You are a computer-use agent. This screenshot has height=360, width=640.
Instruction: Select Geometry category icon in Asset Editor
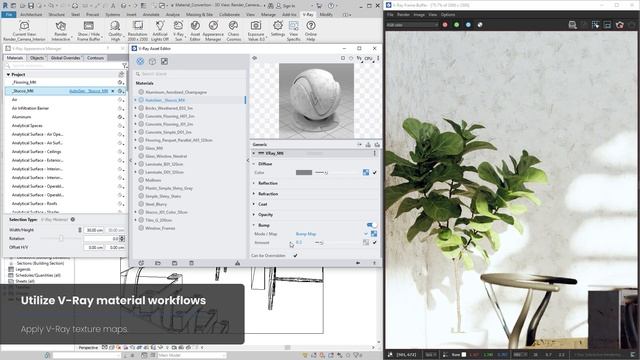coord(152,61)
